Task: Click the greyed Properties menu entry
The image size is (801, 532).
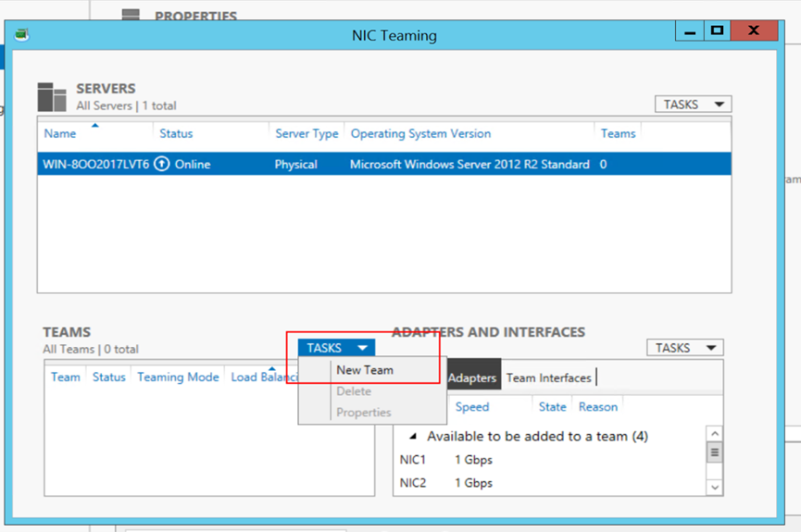Action: [x=363, y=413]
